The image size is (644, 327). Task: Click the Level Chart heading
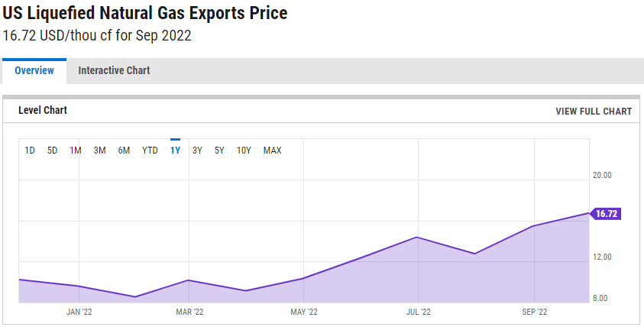(43, 110)
